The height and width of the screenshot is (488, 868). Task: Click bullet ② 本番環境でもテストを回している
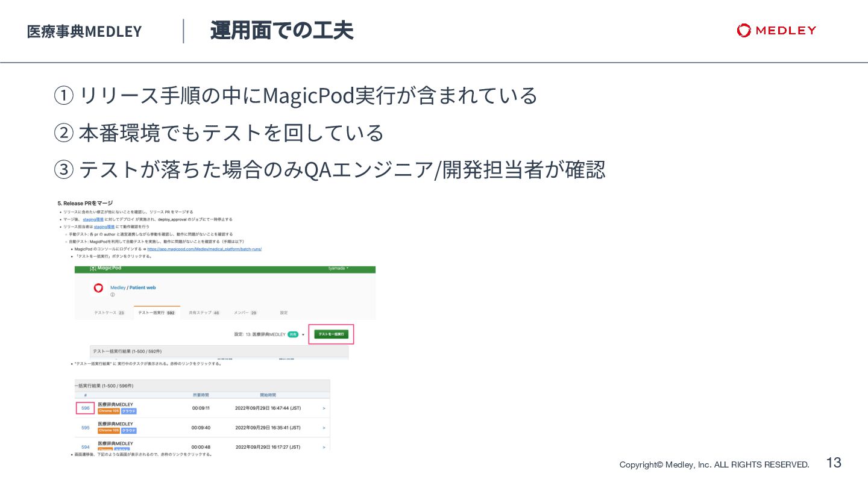click(219, 133)
